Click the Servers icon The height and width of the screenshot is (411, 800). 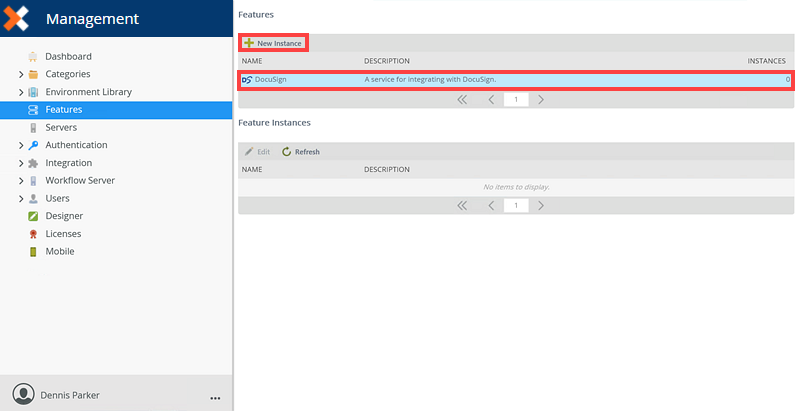(33, 127)
